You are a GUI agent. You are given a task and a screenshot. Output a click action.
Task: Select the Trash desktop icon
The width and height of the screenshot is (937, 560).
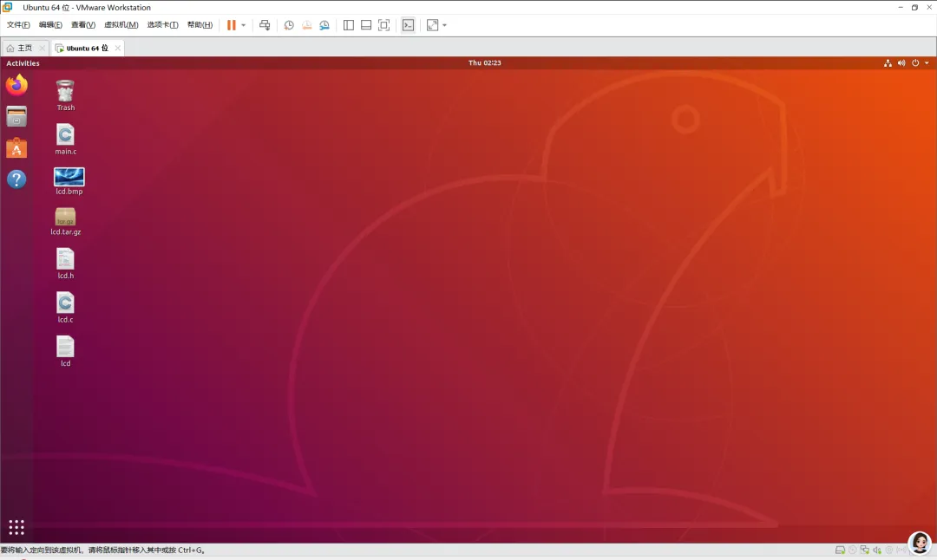coord(65,95)
